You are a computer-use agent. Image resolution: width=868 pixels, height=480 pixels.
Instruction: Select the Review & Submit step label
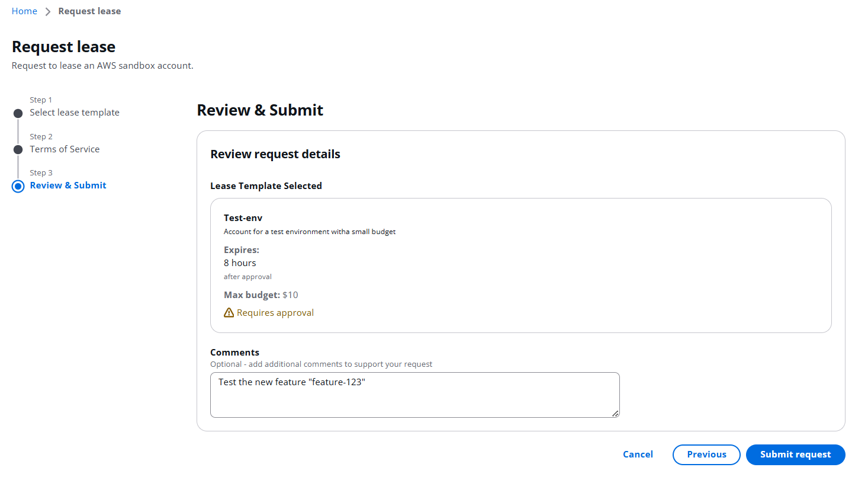pyautogui.click(x=68, y=185)
